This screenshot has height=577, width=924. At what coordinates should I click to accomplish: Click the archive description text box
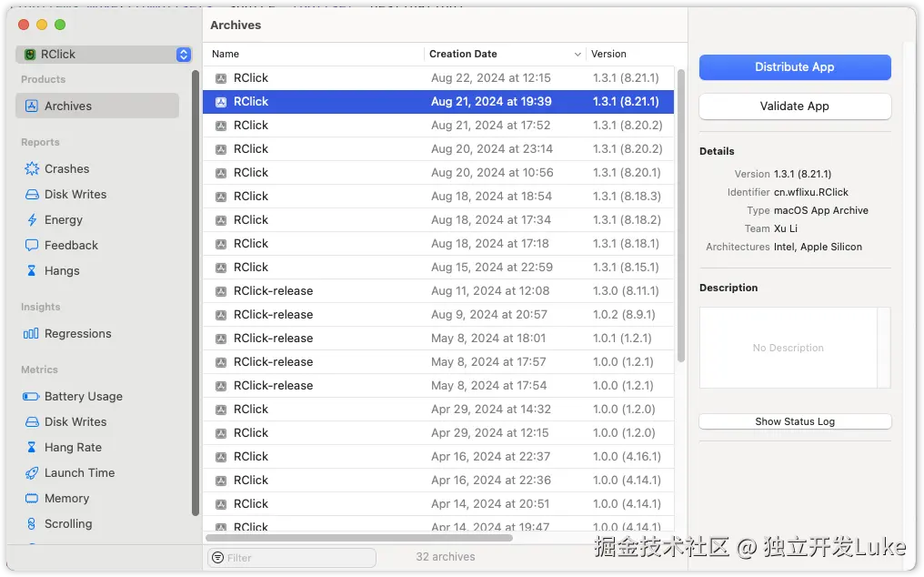[x=788, y=348]
